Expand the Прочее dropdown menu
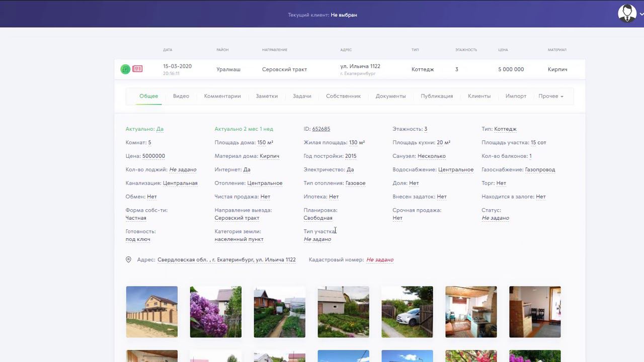Screen dimensions: 644x362 coord(551,96)
